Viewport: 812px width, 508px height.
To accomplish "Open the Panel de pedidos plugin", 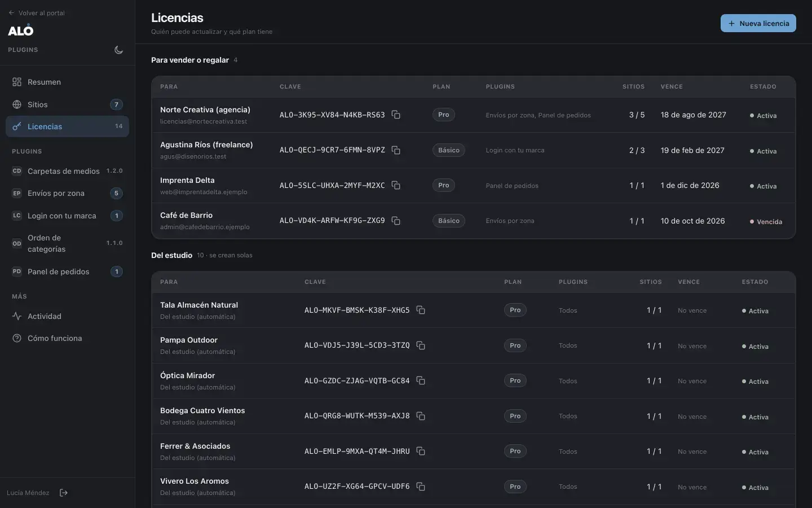I will tap(67, 271).
